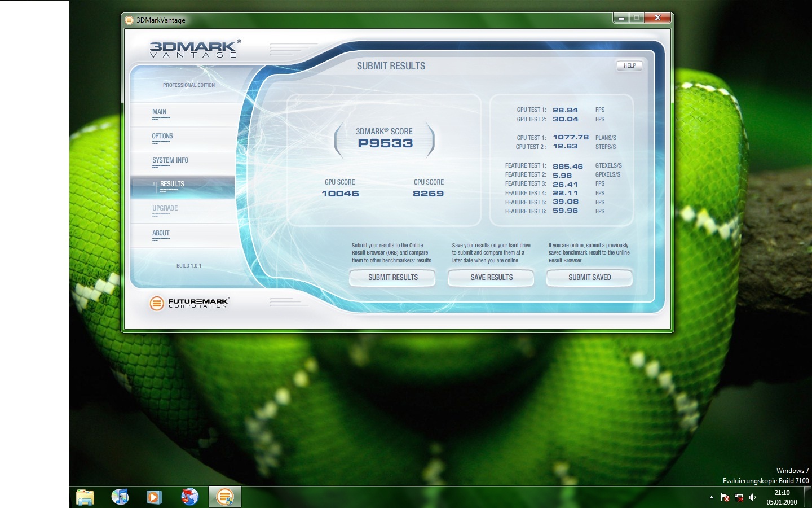
Task: Click the Show Desktop strip
Action: (x=808, y=497)
